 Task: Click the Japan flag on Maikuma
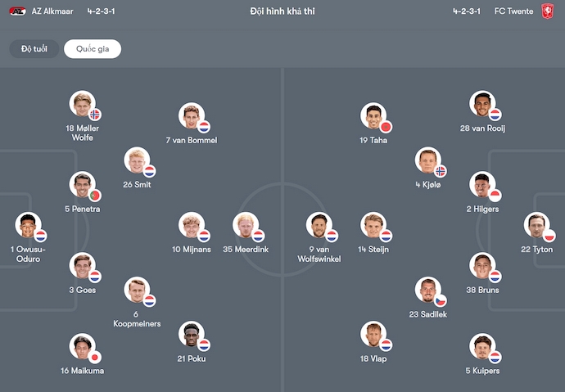[x=94, y=357]
